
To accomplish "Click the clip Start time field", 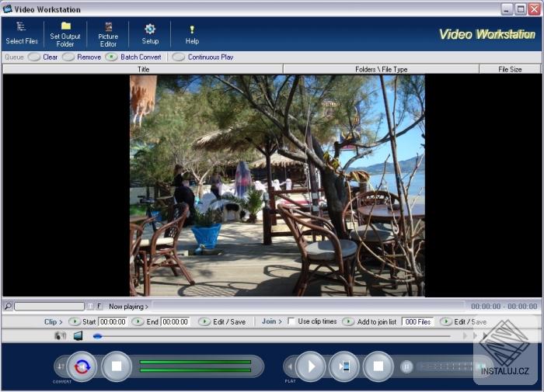I will 113,321.
